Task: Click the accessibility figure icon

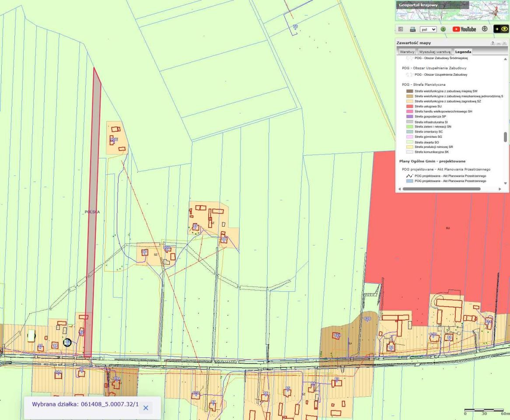Action: coord(485,29)
